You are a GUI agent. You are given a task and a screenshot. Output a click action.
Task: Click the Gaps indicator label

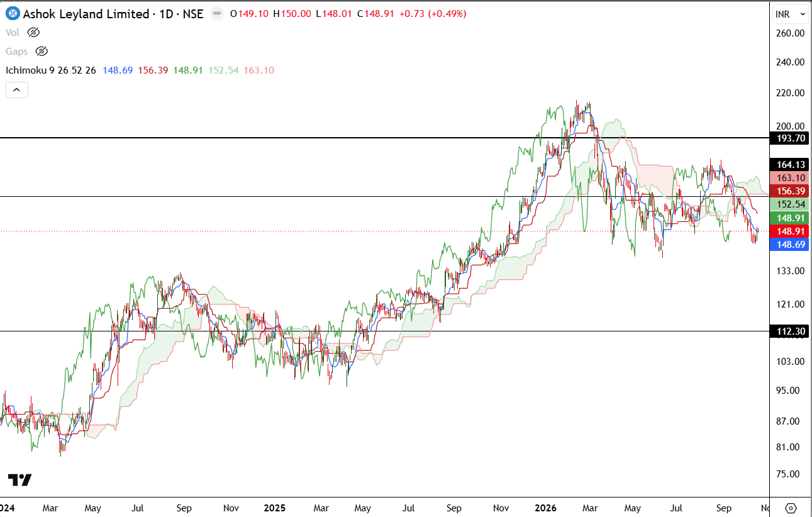18,51
